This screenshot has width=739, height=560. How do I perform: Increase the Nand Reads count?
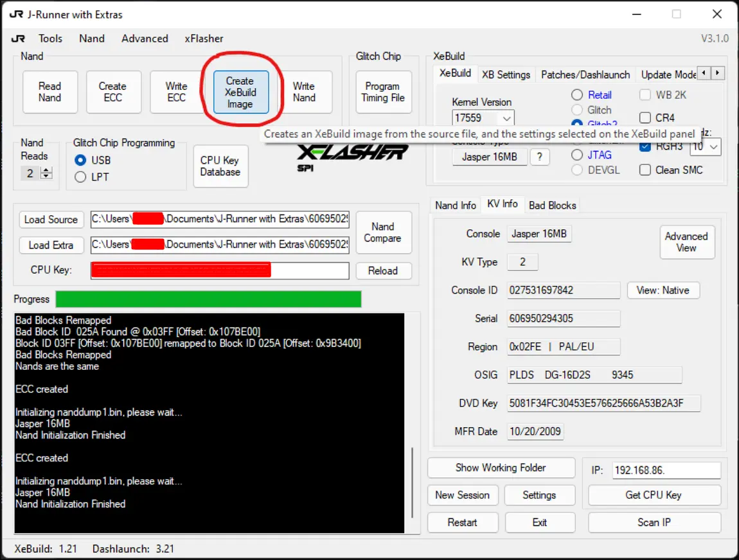[x=46, y=170]
